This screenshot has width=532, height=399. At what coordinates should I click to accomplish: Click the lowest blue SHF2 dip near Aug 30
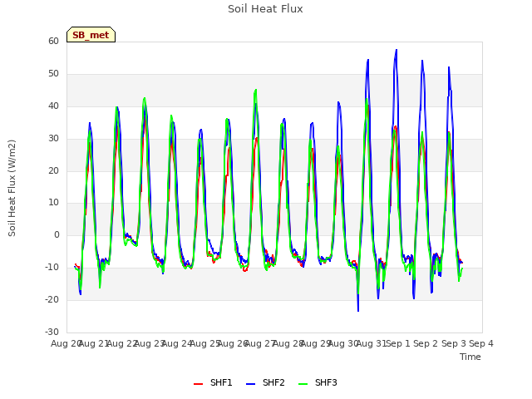click(x=358, y=310)
